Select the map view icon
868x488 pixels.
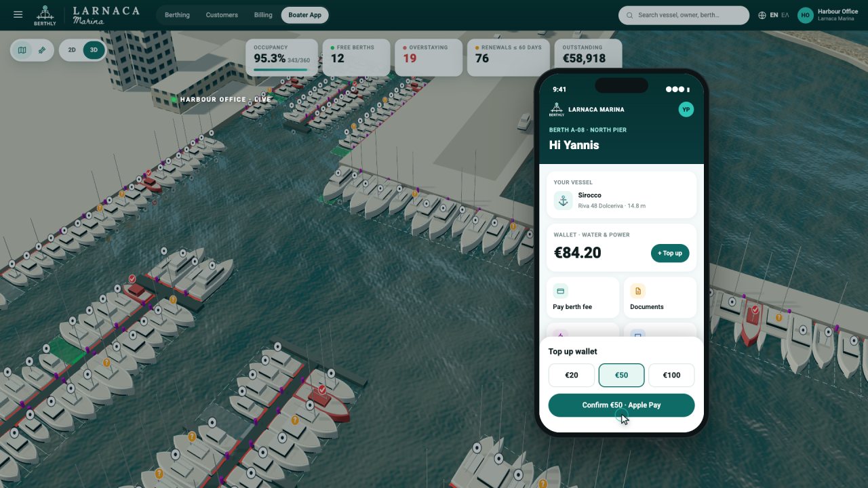22,50
